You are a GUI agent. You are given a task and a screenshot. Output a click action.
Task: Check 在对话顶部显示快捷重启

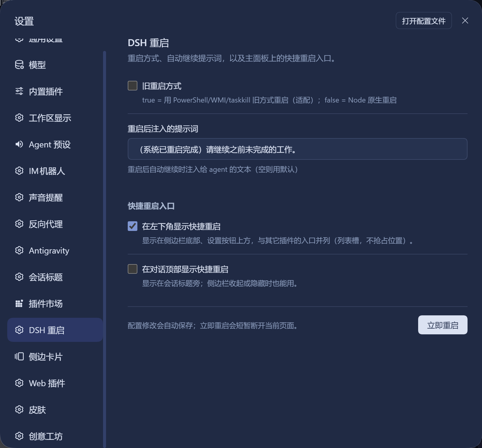pyautogui.click(x=133, y=269)
